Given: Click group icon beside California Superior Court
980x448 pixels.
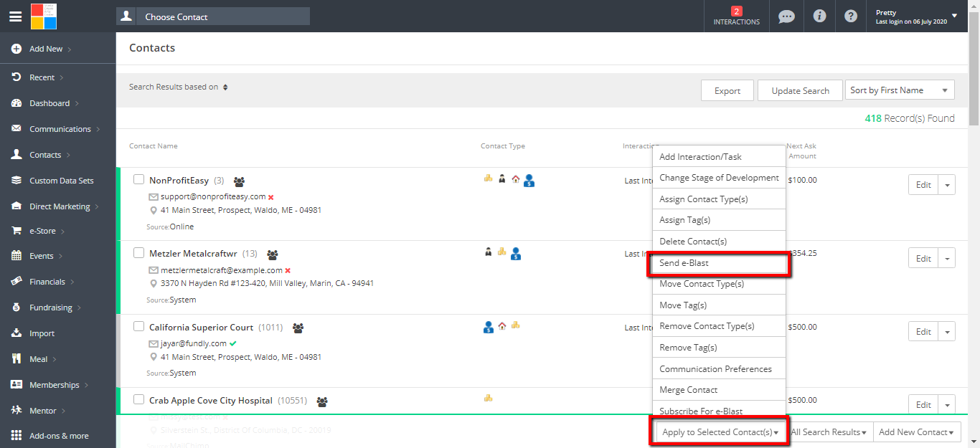Looking at the screenshot, I should click(x=298, y=328).
